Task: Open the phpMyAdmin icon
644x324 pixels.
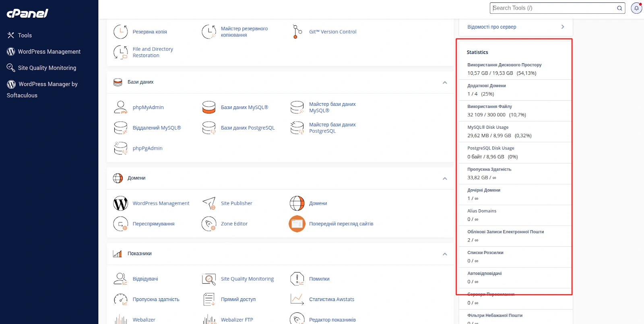Action: pyautogui.click(x=120, y=107)
